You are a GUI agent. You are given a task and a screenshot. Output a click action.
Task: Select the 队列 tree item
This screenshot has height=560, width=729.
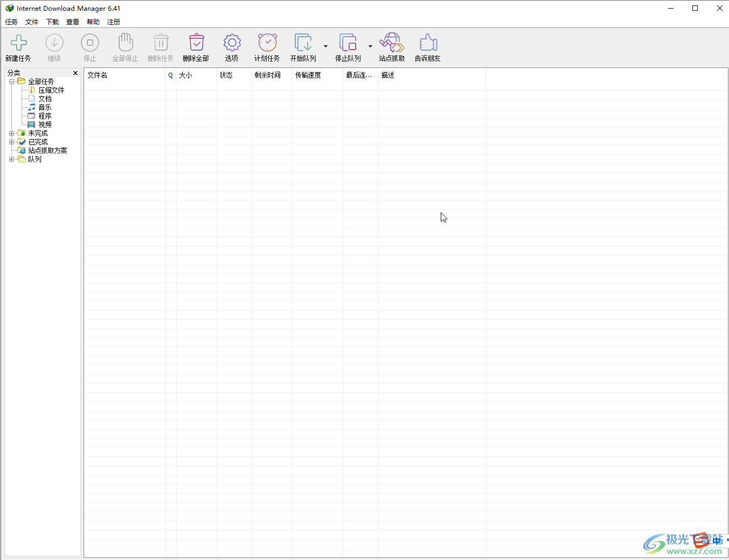[34, 159]
